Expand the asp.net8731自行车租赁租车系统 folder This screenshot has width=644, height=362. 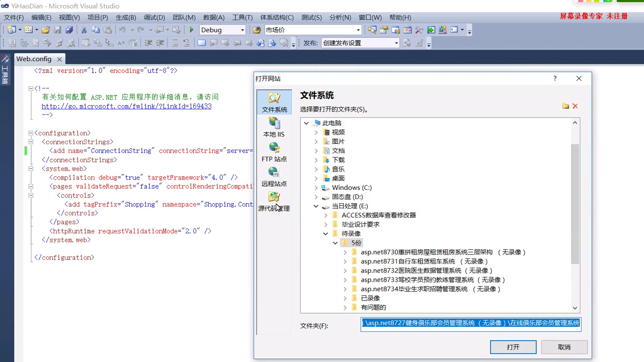(345, 261)
